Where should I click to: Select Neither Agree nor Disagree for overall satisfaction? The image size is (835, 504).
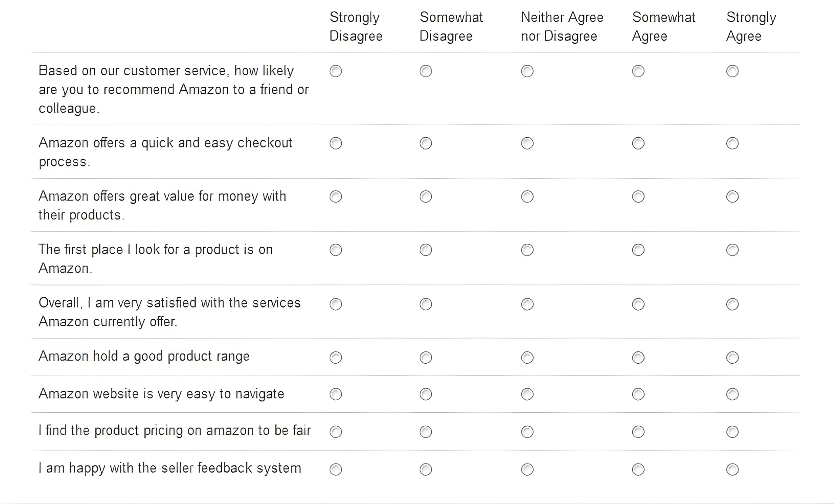(527, 304)
